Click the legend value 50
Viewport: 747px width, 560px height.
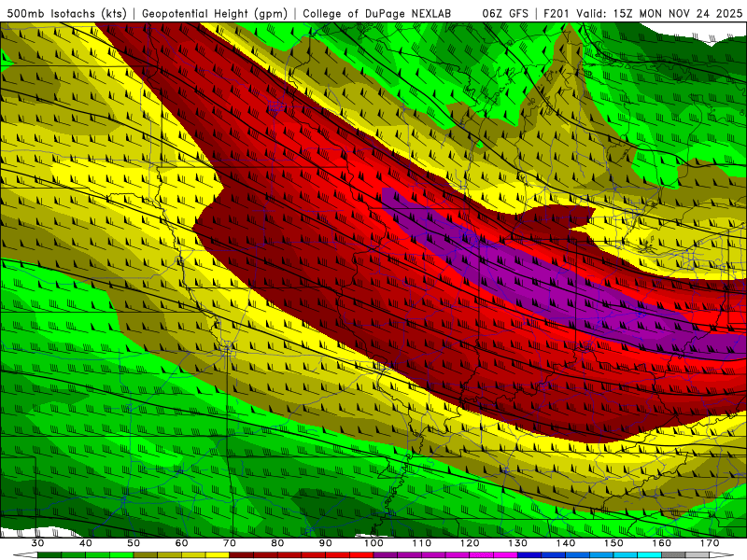click(134, 543)
